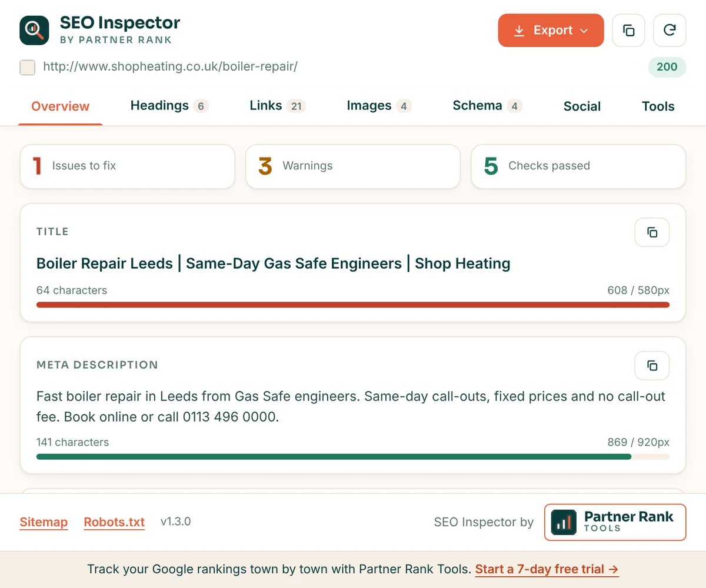
Task: Click the refresh analysis icon
Action: pyautogui.click(x=670, y=30)
